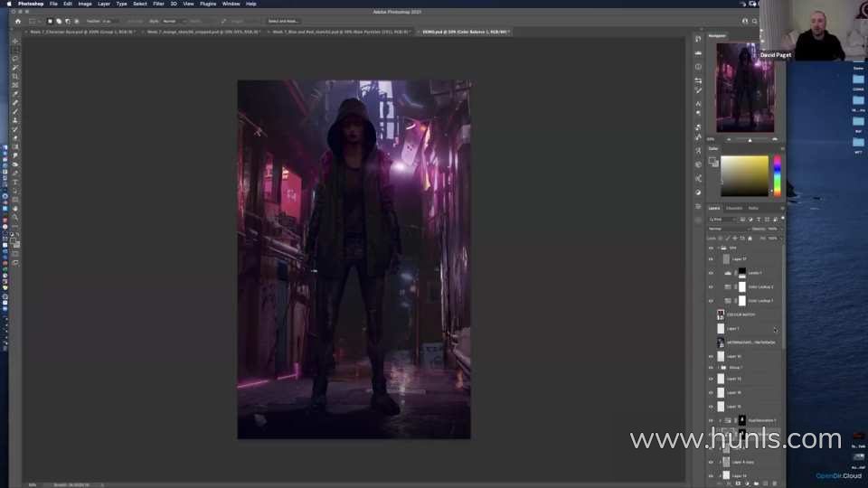Viewport: 868px width, 488px height.
Task: Click the delete layer trash icon
Action: click(774, 483)
